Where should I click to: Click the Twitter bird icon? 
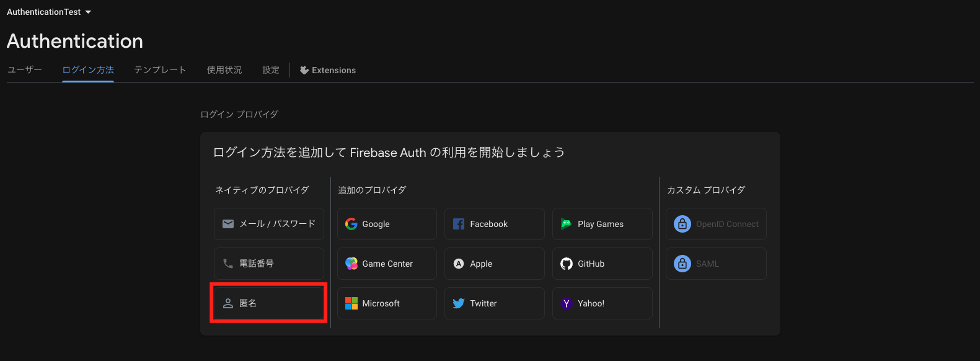click(x=459, y=303)
